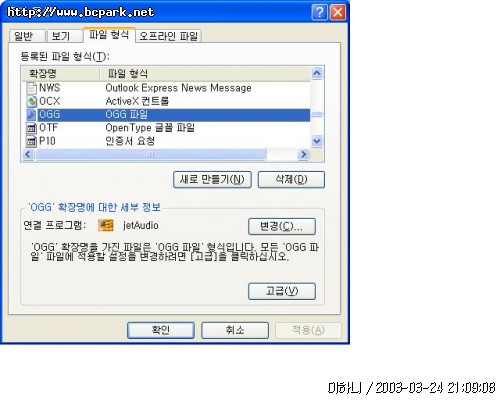Click 'ActiveX 컨트롤' file type text

point(137,101)
